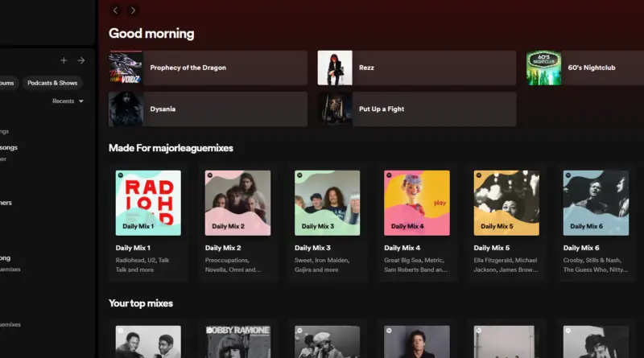Open Daily Mix 4 cover art
The image size is (644, 358).
pyautogui.click(x=417, y=203)
